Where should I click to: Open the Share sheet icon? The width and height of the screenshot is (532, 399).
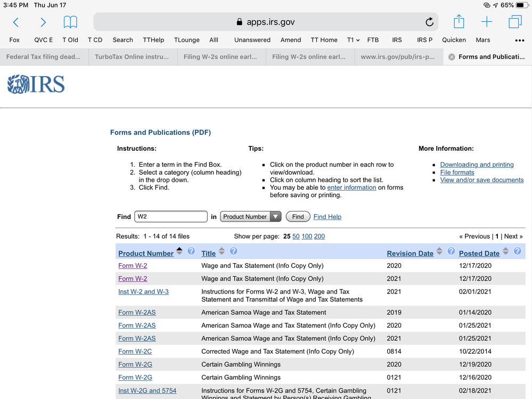click(459, 21)
